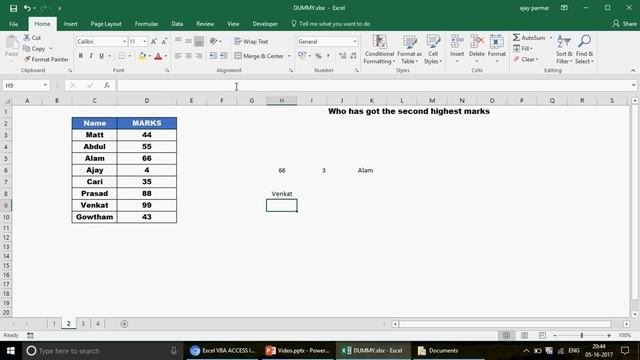
Task: Toggle center alignment
Action: click(x=189, y=56)
